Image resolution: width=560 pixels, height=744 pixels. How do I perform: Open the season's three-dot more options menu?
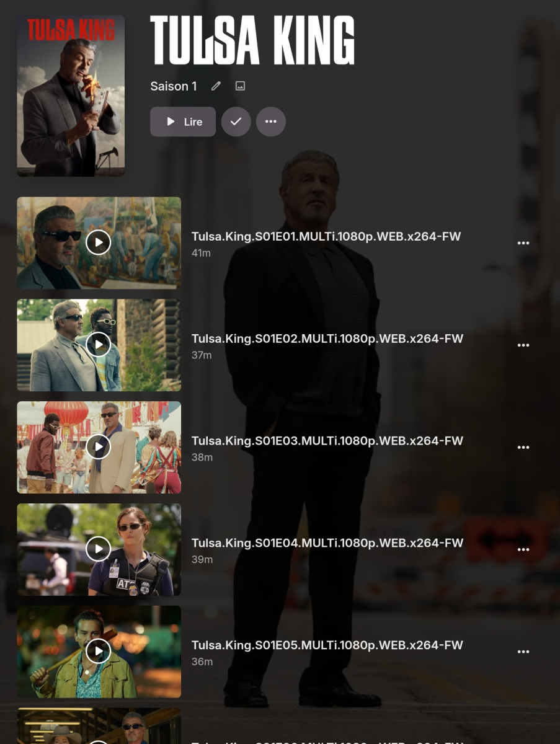coord(271,122)
